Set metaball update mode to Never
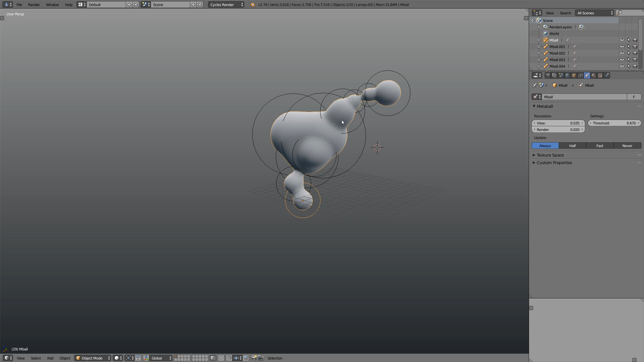This screenshot has height=362, width=644. [x=627, y=146]
